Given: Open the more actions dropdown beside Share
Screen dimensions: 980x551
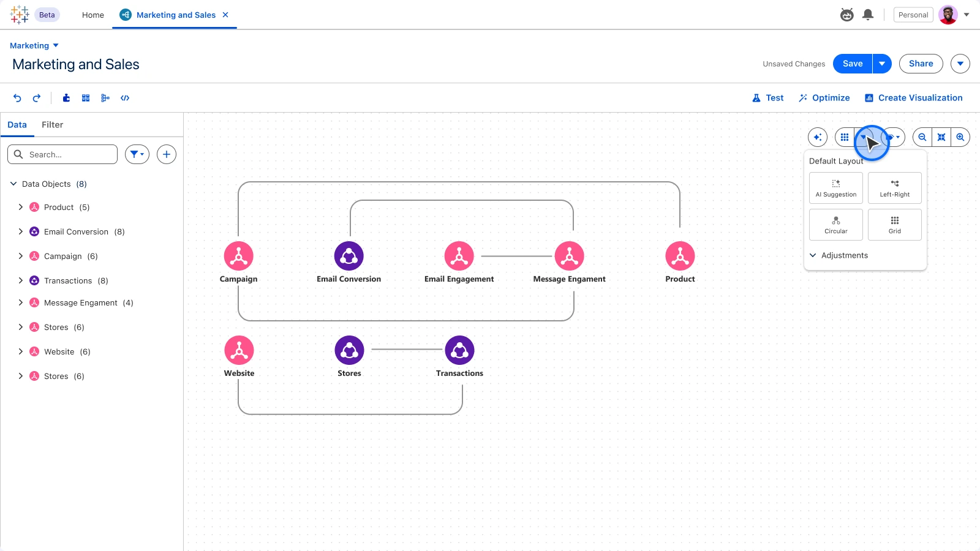Looking at the screenshot, I should [960, 64].
